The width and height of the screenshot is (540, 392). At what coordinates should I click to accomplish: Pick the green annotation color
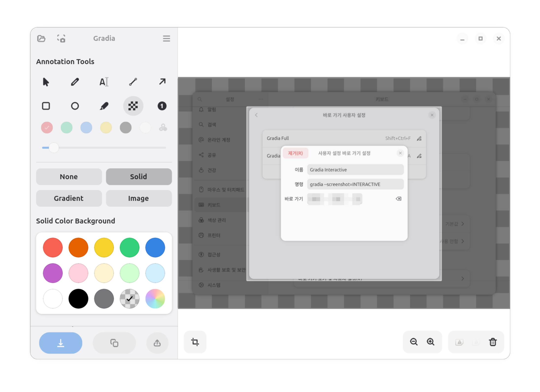67,128
